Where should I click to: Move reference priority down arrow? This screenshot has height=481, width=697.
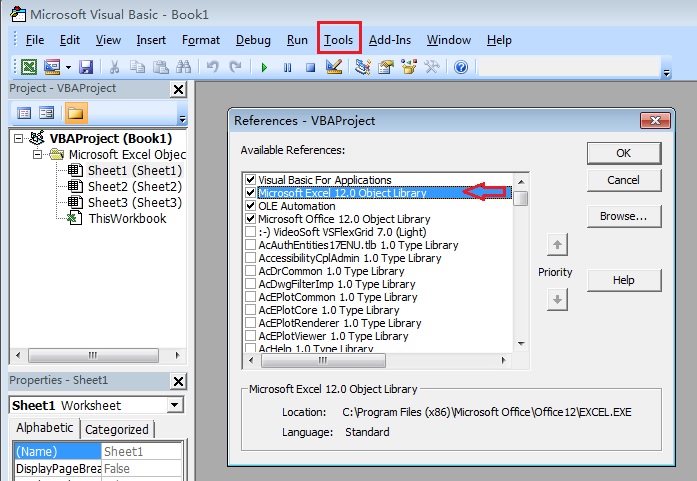tap(557, 300)
